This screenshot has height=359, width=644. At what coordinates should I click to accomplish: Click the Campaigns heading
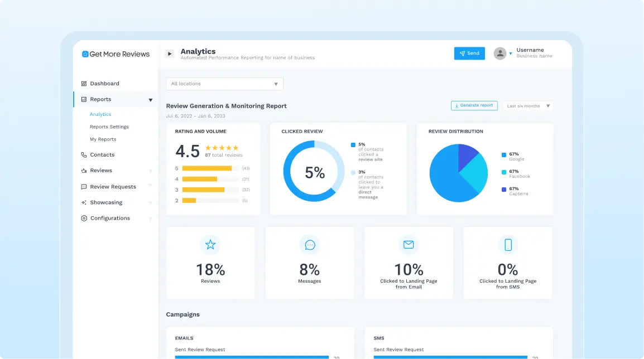(x=183, y=314)
